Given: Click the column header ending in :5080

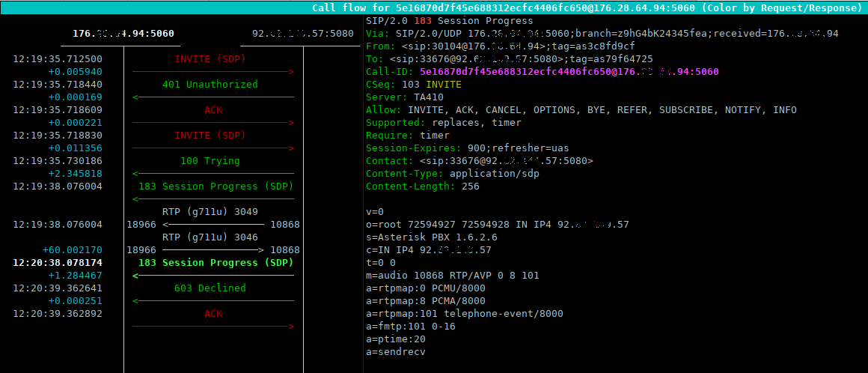Looking at the screenshot, I should click(303, 34).
